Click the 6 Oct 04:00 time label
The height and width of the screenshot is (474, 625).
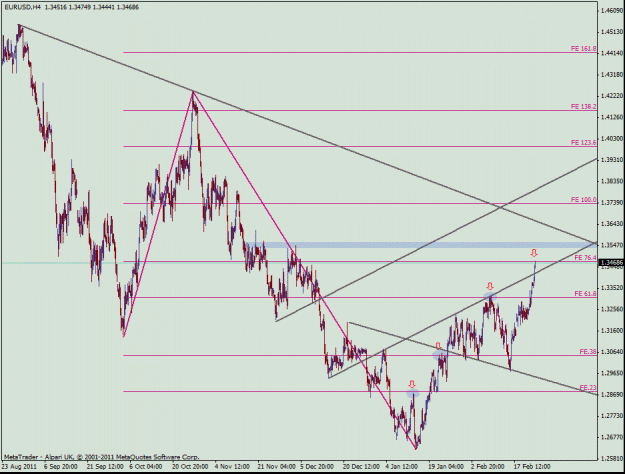pyautogui.click(x=146, y=466)
